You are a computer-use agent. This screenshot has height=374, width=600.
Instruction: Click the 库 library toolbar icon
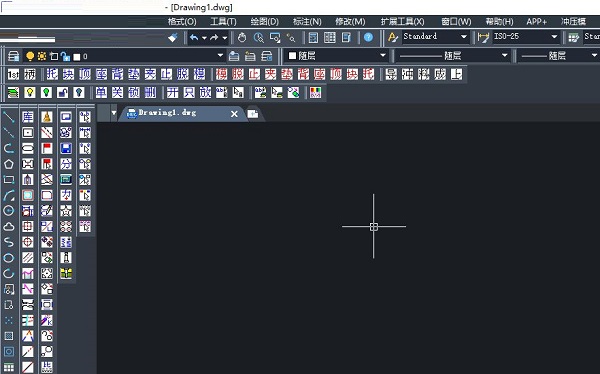(x=28, y=117)
